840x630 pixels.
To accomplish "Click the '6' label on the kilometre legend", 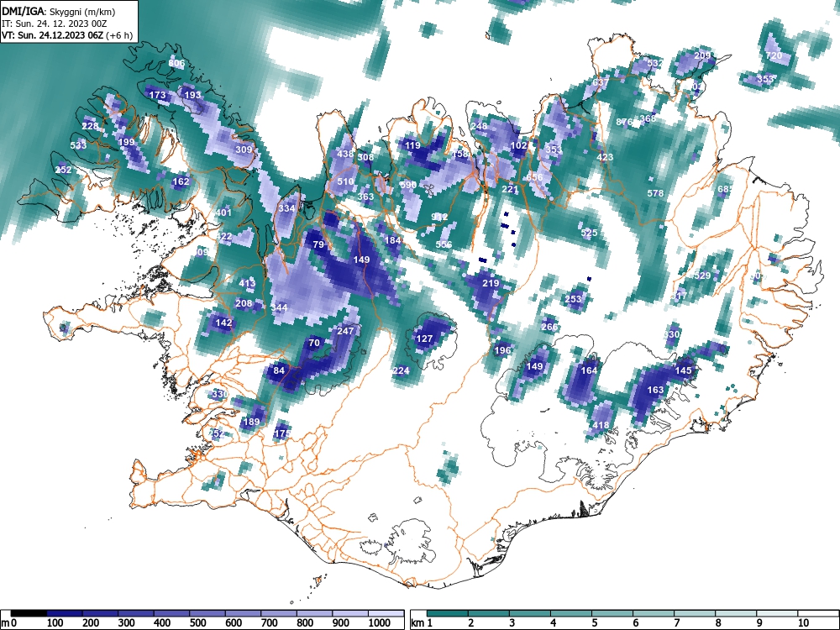I will 636,623.
